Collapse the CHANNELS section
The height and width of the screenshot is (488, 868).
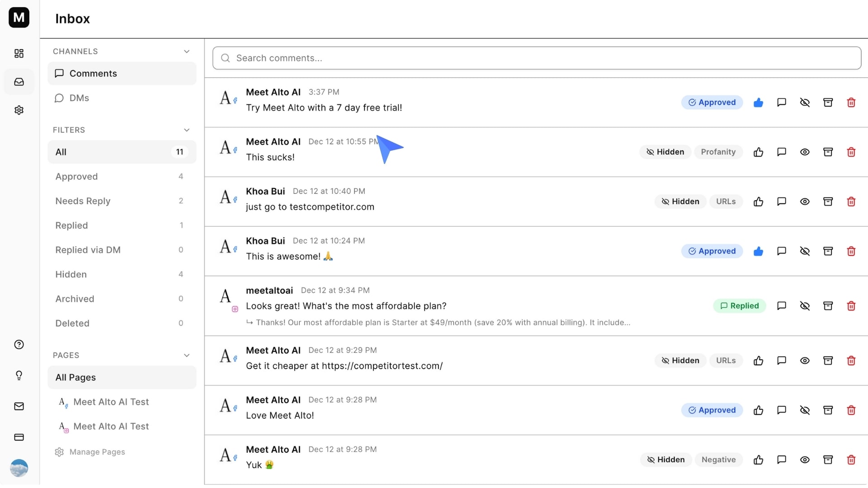(187, 51)
